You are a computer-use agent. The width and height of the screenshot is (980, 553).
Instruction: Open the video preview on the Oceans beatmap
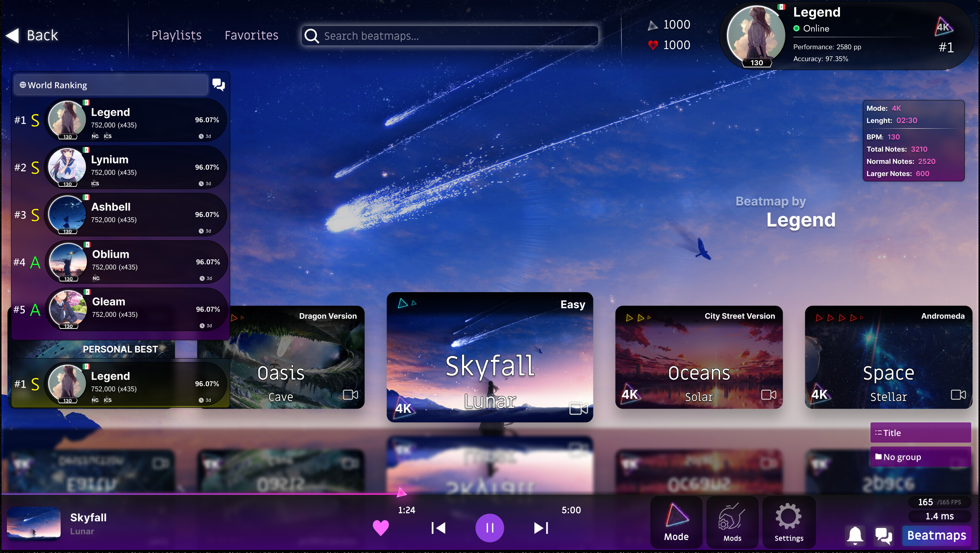coord(768,395)
